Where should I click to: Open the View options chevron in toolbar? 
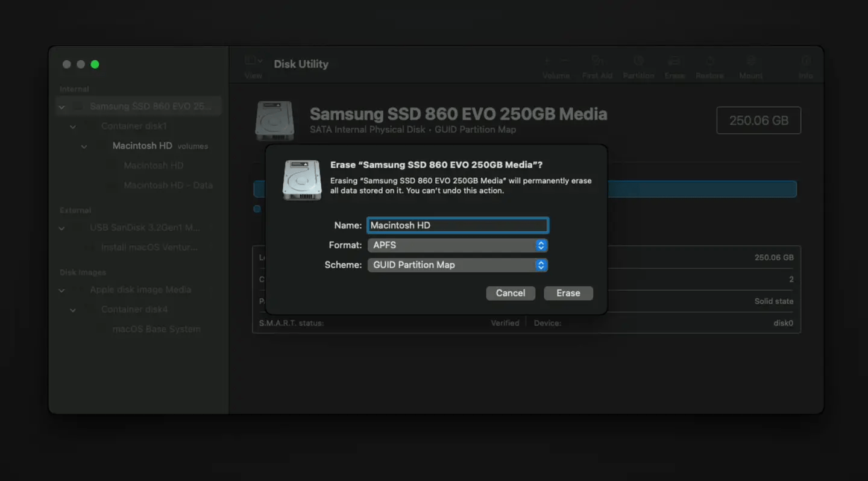(x=260, y=60)
